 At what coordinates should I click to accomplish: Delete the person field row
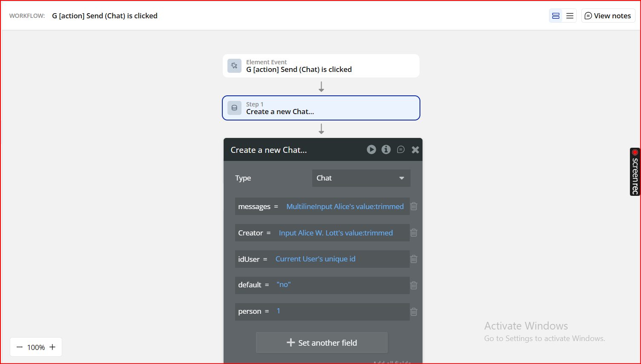click(414, 312)
